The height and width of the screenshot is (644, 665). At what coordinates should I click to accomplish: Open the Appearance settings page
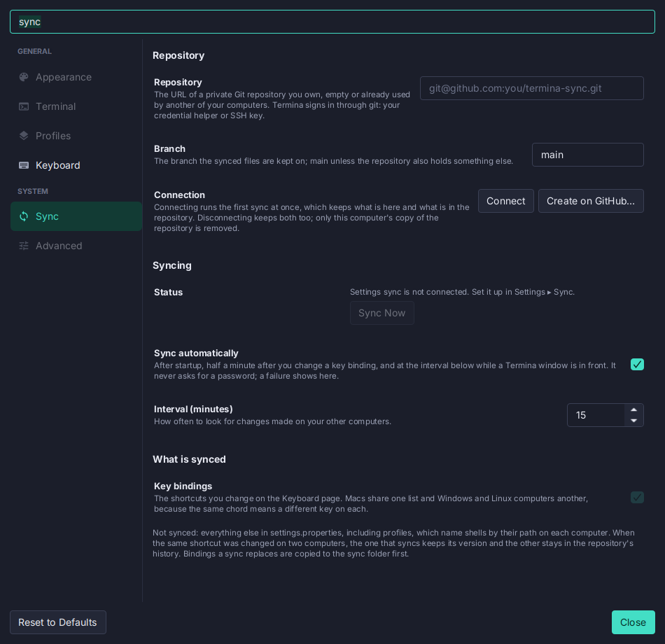[x=76, y=77]
